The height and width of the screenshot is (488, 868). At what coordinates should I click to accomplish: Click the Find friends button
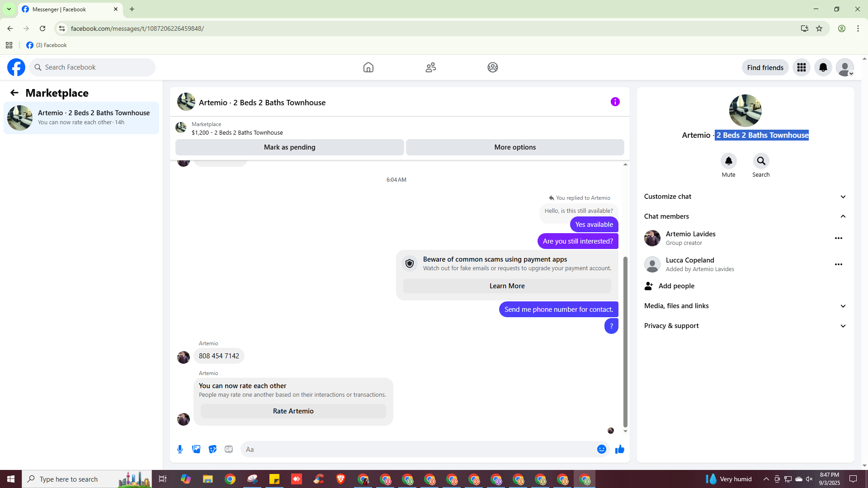(765, 67)
